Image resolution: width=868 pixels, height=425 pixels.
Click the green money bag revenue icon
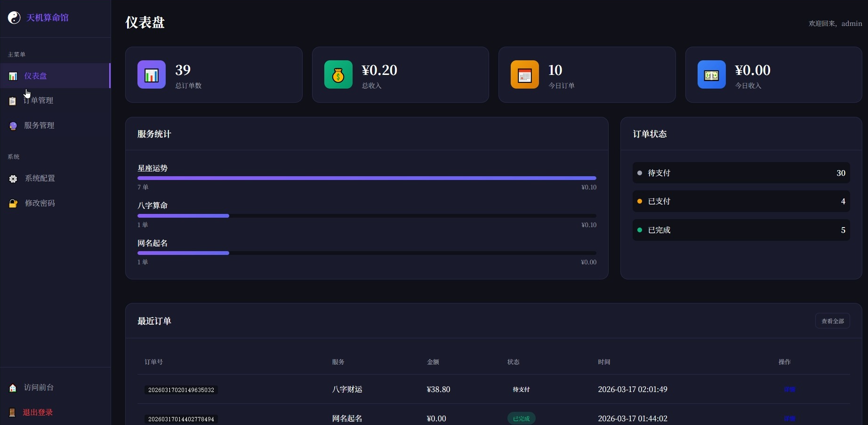pos(338,74)
